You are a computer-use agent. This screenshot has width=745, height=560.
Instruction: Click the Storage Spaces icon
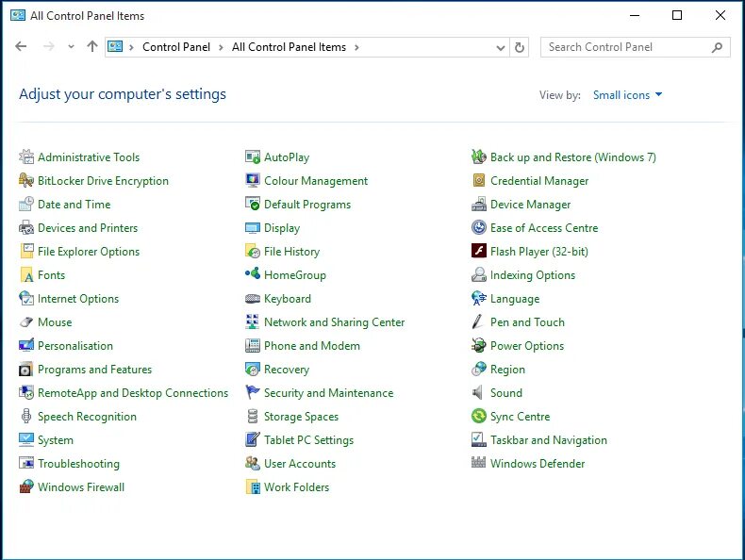(x=253, y=417)
